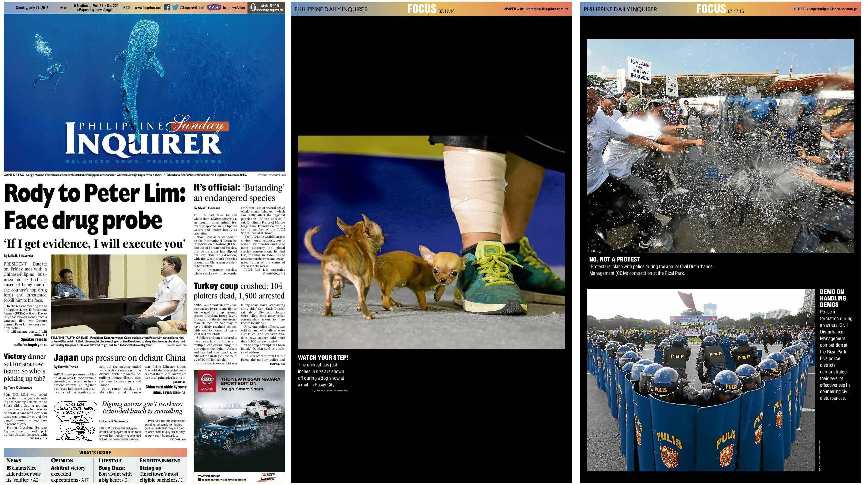Click 'PHILIPPINE DAILY INQUIRER' on the middle page header
Screen dimensions: 868x485
point(331,9)
